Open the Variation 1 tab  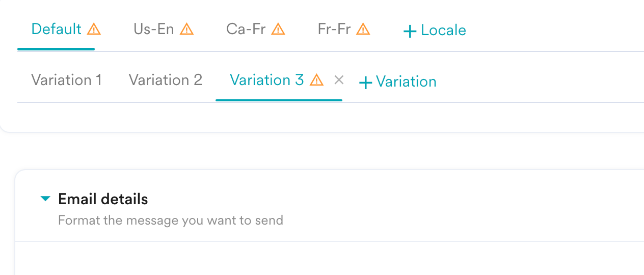tap(66, 80)
